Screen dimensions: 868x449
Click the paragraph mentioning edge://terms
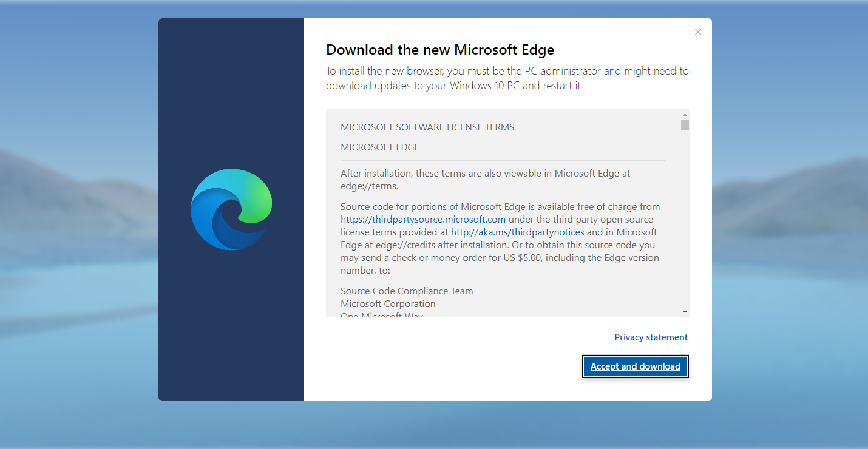486,180
